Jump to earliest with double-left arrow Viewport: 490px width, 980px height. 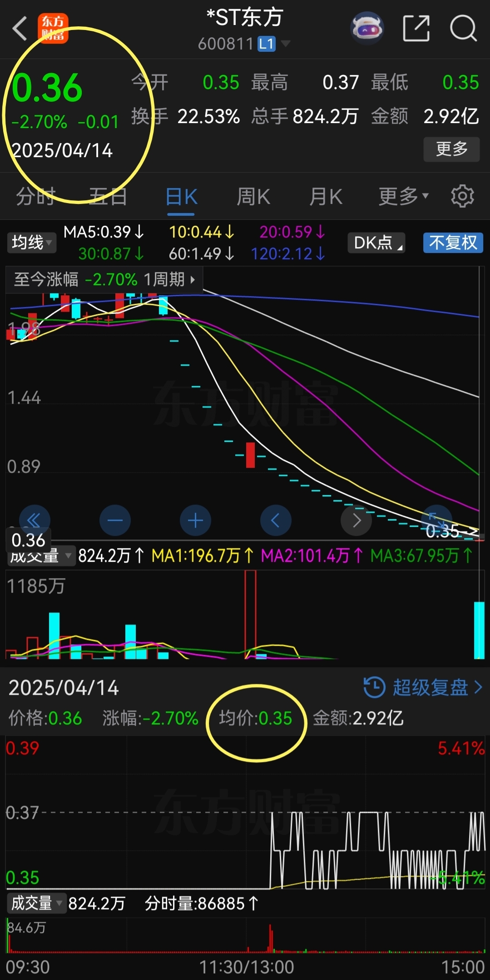pyautogui.click(x=35, y=520)
